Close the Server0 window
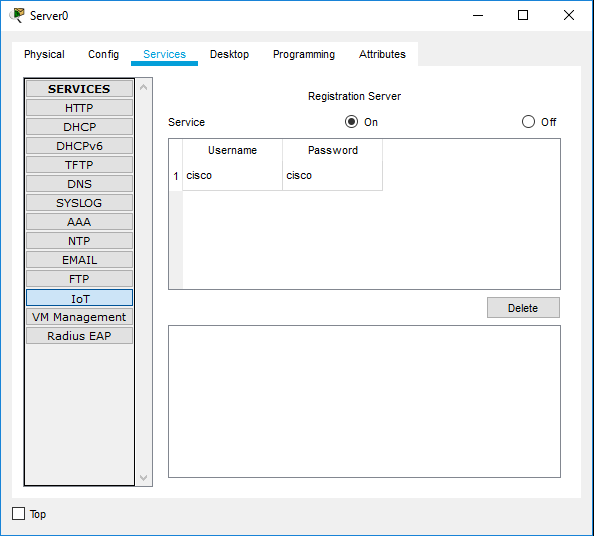The width and height of the screenshot is (594, 536). [569, 16]
